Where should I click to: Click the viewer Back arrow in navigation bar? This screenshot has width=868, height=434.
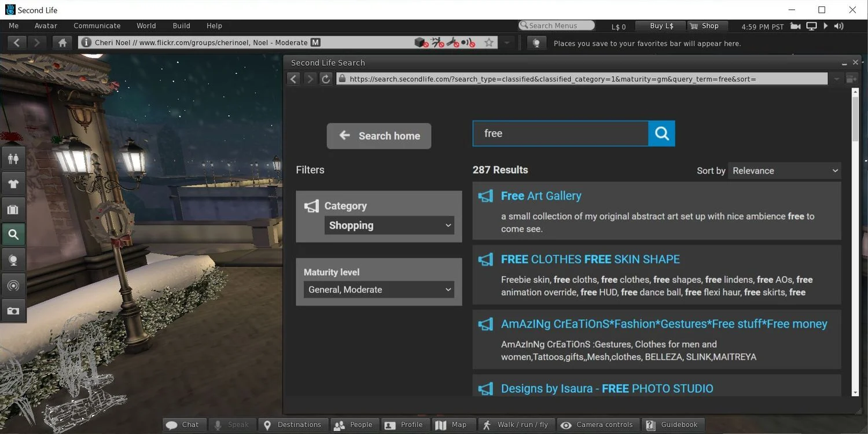[x=17, y=43]
